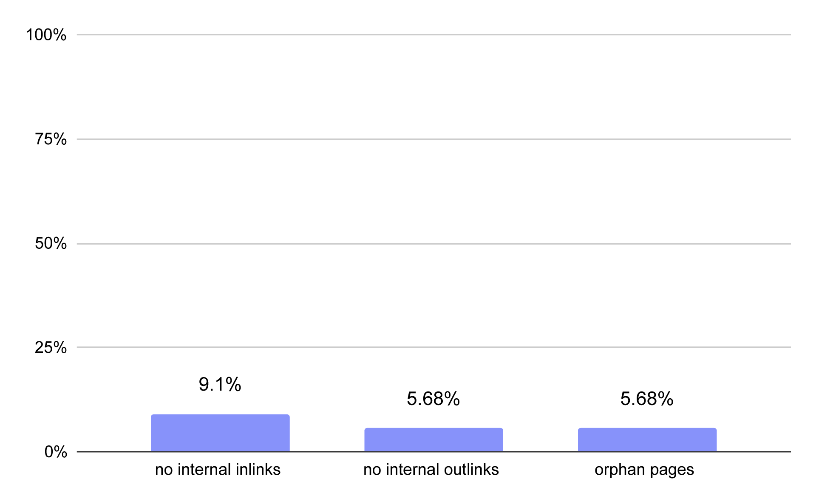Click the 5.68% label above "no internal outlinks"
The image size is (816, 504).
(x=433, y=399)
